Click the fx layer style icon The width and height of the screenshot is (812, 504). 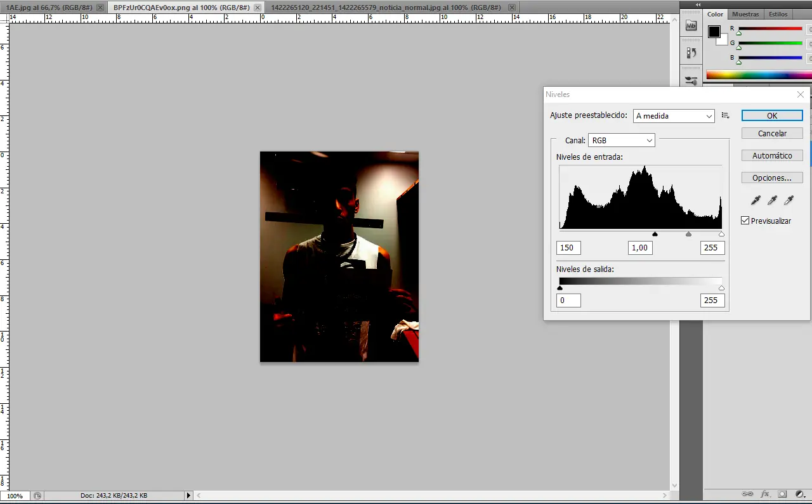[765, 494]
